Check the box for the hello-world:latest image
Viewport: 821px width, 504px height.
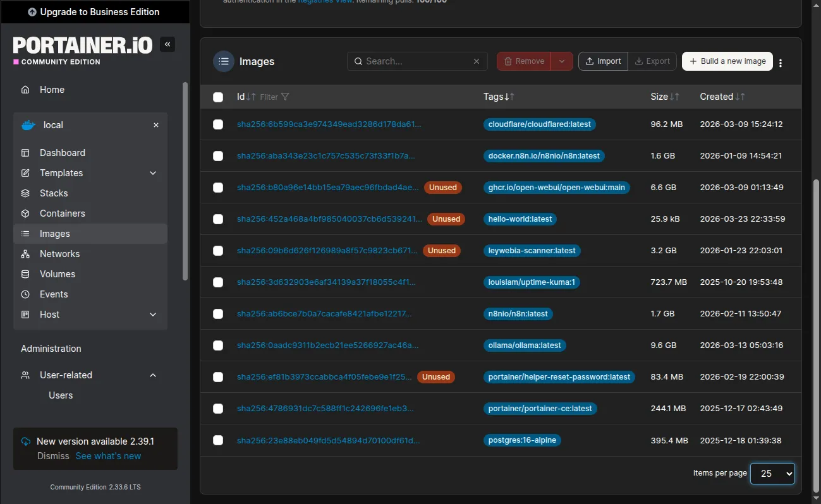[218, 219]
